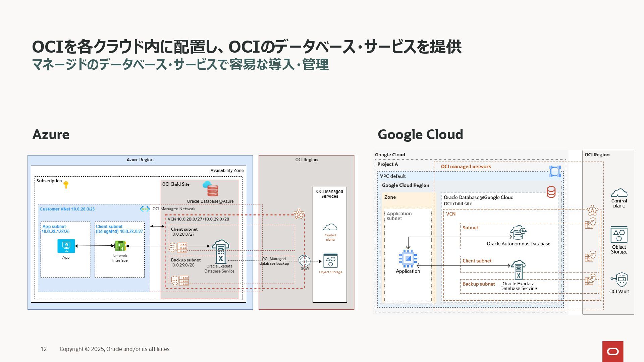Screen dimensions: 644x362
Task: Click the network hub icon on the Google VCN border
Action: [x=593, y=210]
